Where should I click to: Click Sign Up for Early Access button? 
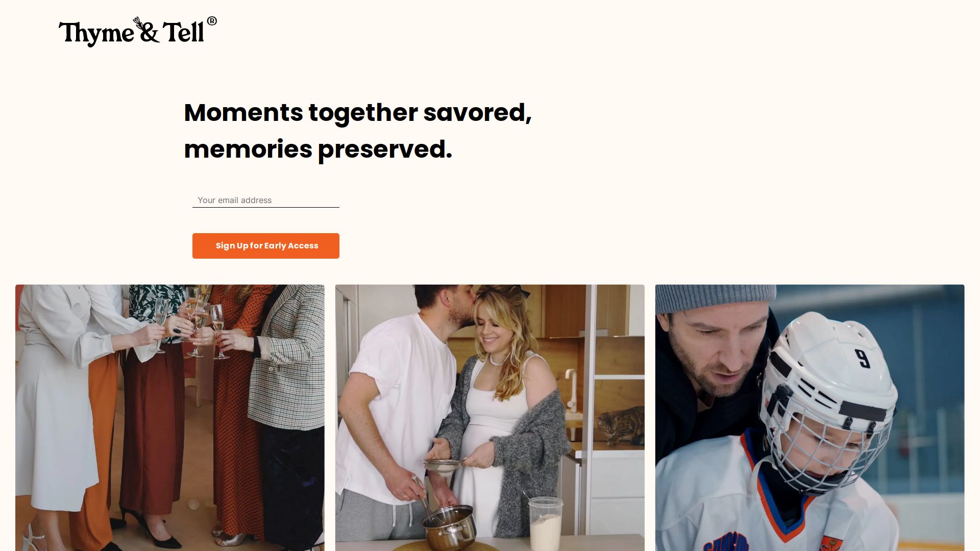coord(265,246)
